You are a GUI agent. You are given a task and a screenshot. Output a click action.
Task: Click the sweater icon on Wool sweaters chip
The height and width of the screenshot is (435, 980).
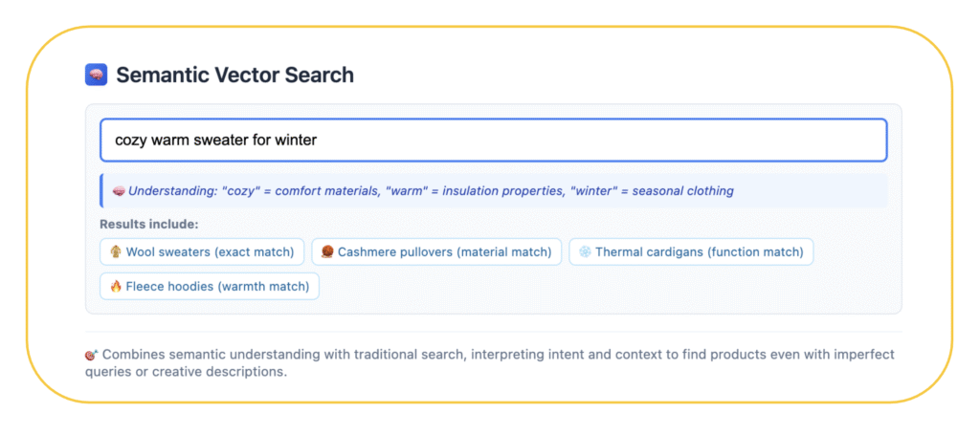116,252
